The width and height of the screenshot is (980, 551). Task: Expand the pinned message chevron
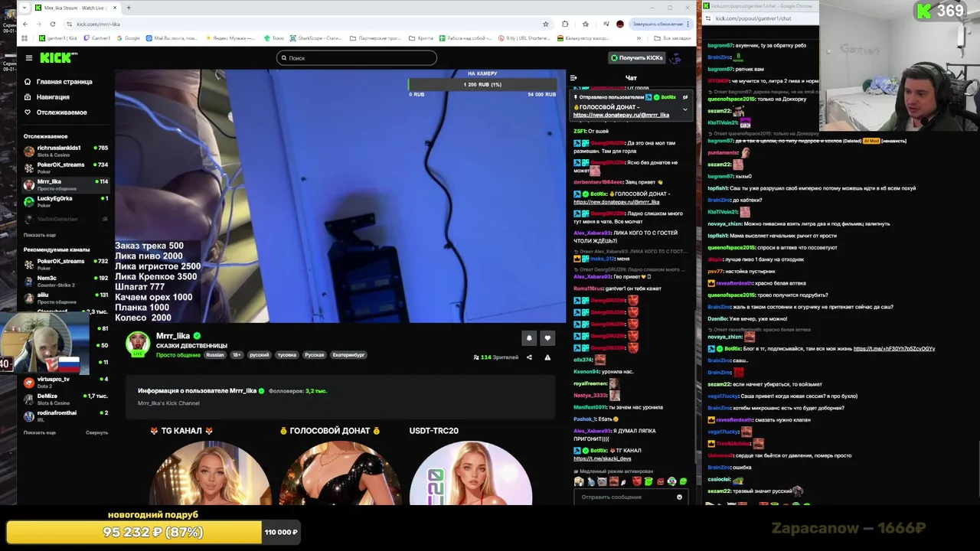pos(685,109)
